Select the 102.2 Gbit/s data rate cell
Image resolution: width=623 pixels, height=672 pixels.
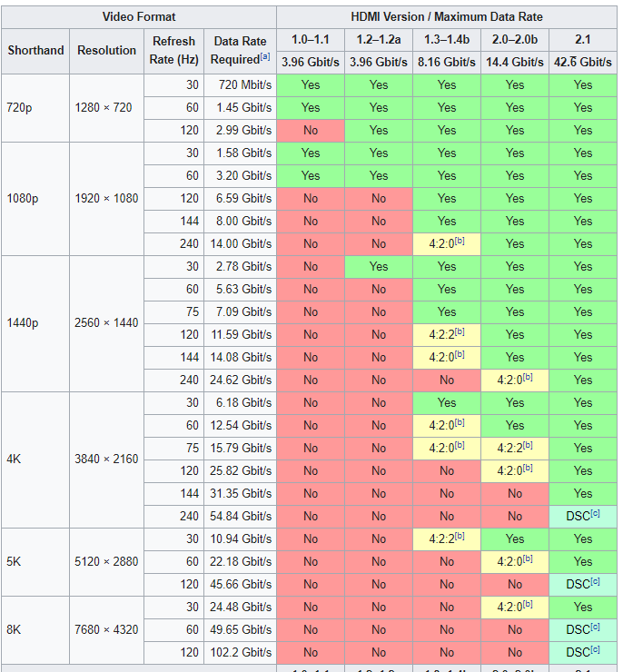pos(240,653)
